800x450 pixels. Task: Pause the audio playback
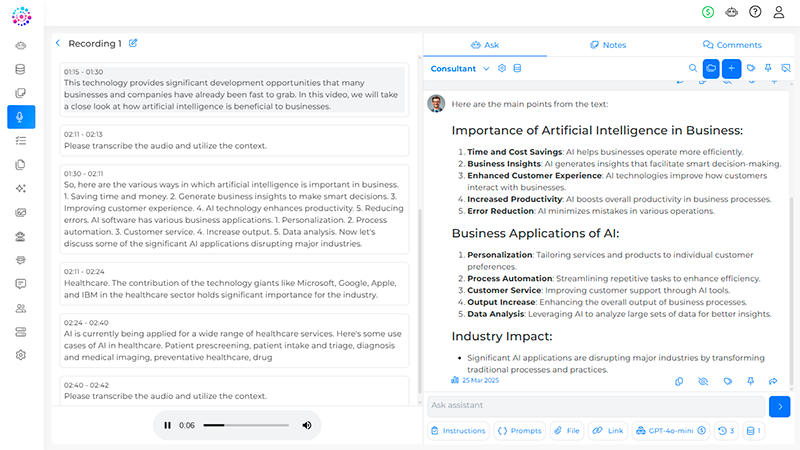click(x=167, y=425)
